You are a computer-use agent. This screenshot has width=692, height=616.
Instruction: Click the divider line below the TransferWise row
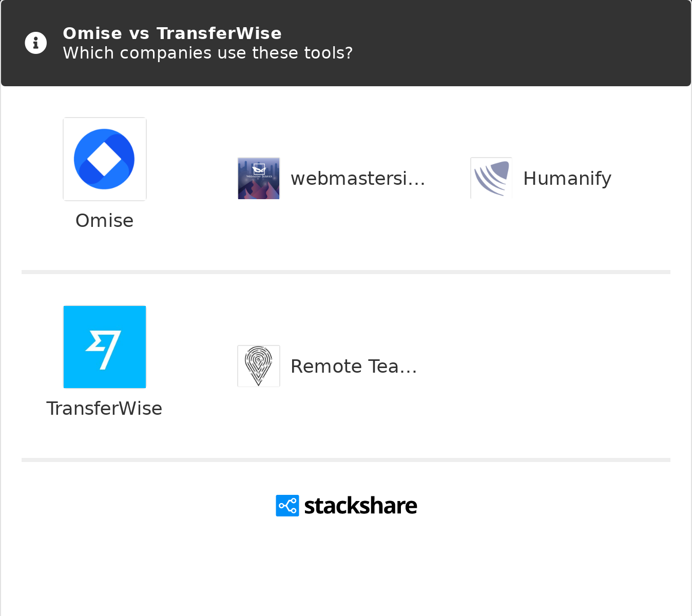click(x=346, y=460)
